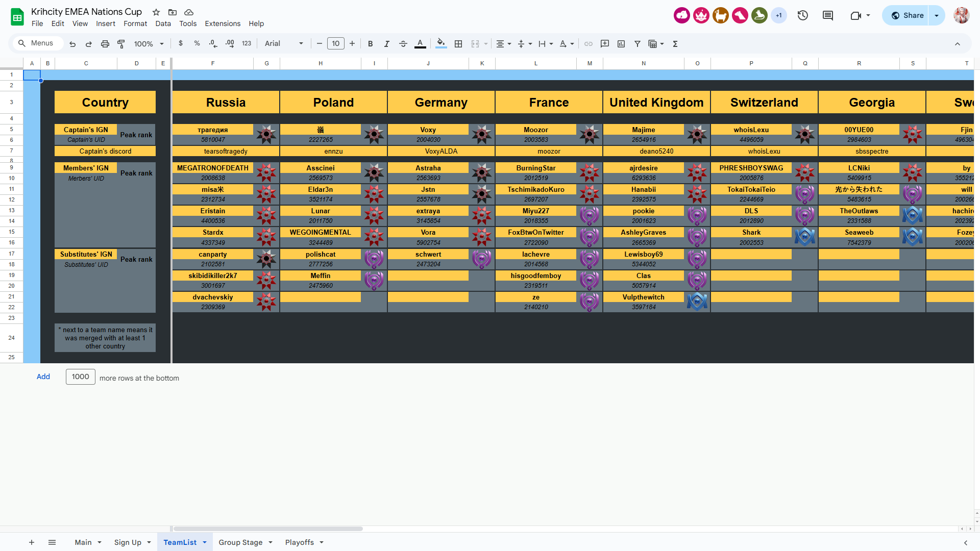The height and width of the screenshot is (551, 980).
Task: Toggle italic formatting
Action: click(387, 44)
